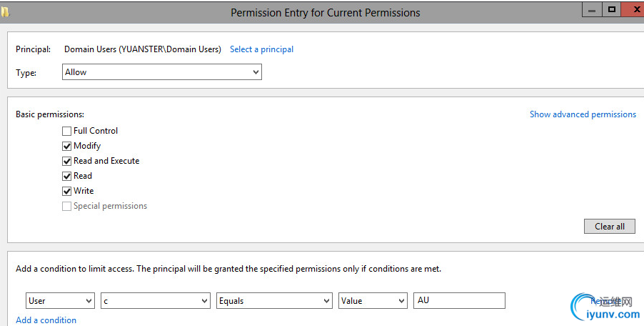644x326 pixels.
Task: Uncheck the Modify permission
Action: click(66, 146)
